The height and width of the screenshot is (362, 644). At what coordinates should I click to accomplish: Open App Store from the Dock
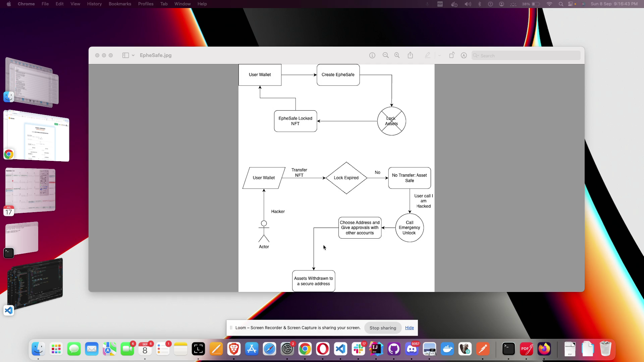coord(252,349)
